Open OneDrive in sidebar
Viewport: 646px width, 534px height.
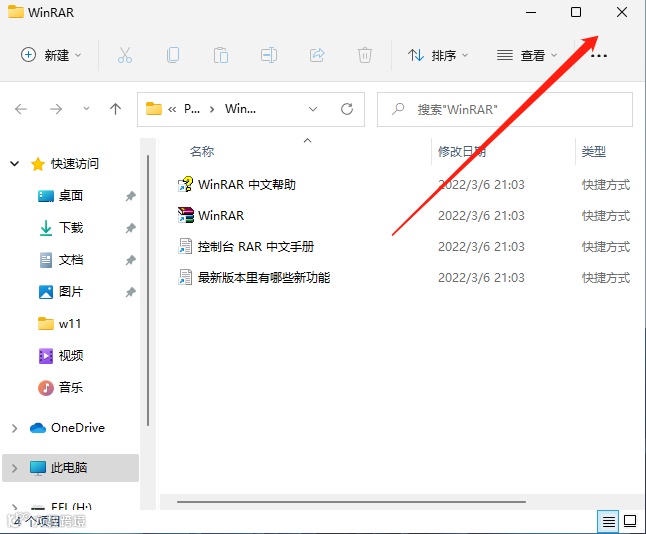click(x=77, y=428)
